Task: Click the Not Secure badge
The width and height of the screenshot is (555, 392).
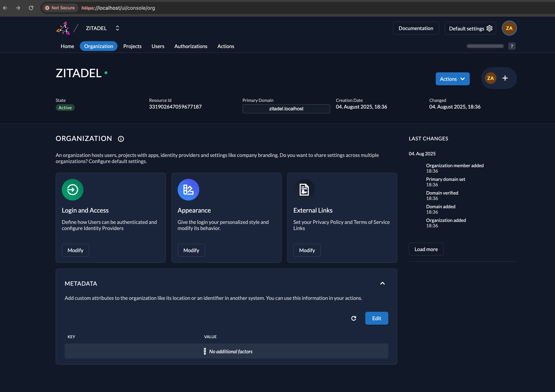Action: (x=60, y=8)
